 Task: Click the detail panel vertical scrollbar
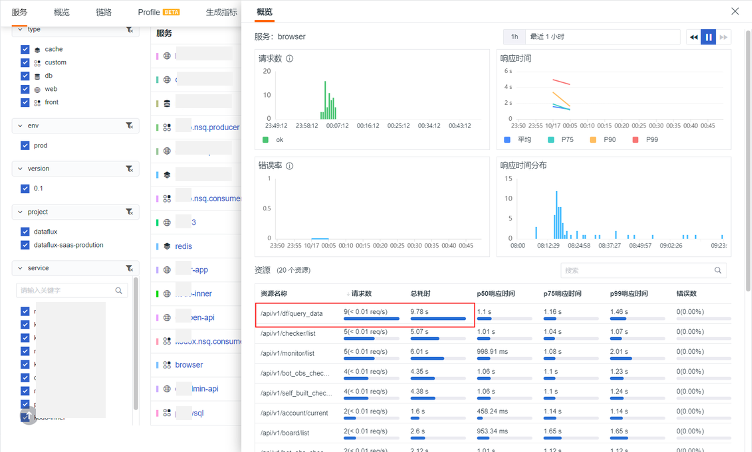(x=748, y=161)
